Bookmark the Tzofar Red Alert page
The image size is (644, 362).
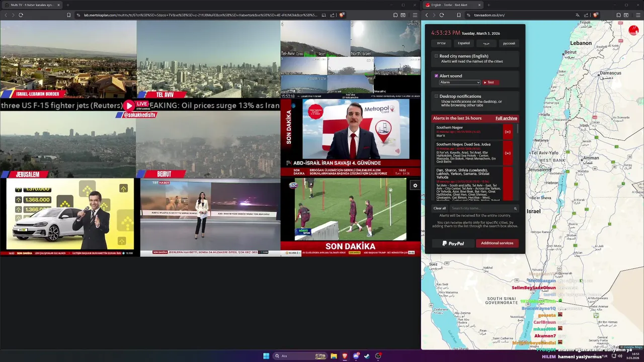[x=458, y=15]
